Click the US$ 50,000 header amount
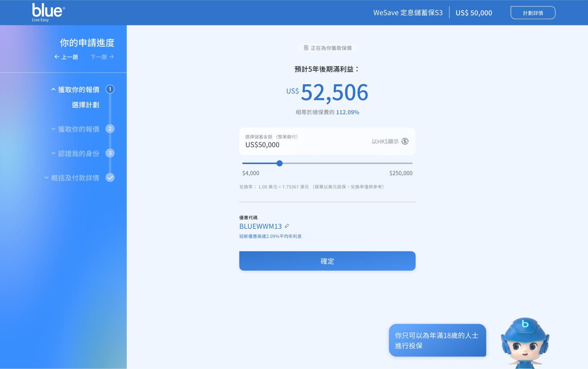588x369 pixels. [x=474, y=13]
